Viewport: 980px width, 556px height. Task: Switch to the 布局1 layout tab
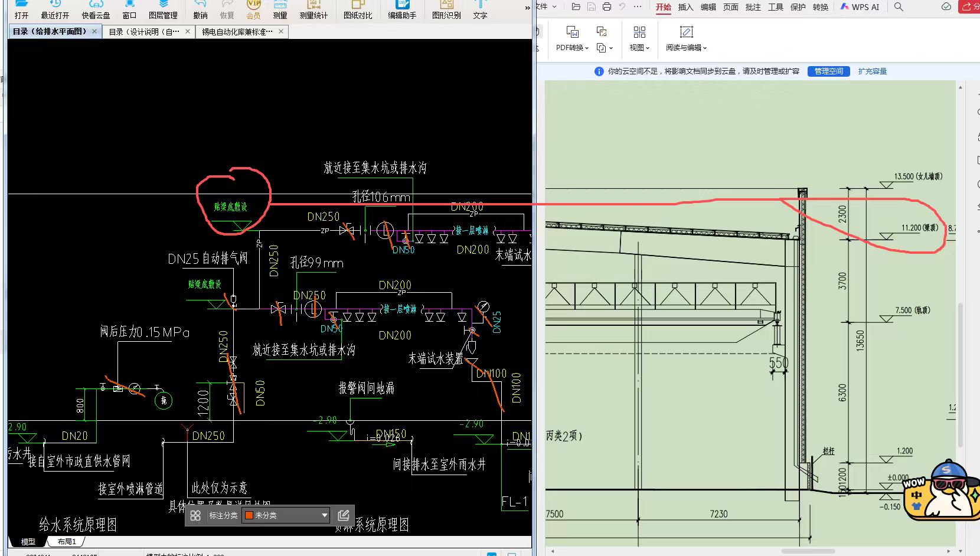[x=67, y=541]
